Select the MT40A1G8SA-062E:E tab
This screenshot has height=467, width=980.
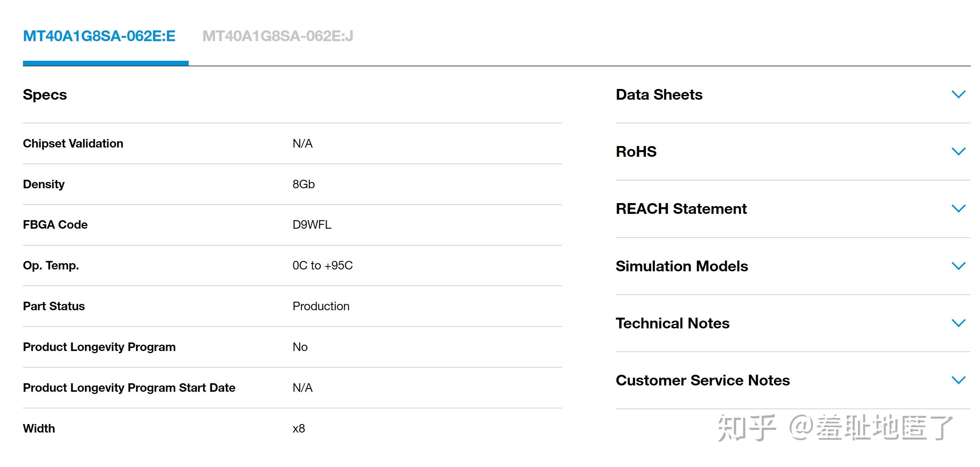[x=99, y=36]
